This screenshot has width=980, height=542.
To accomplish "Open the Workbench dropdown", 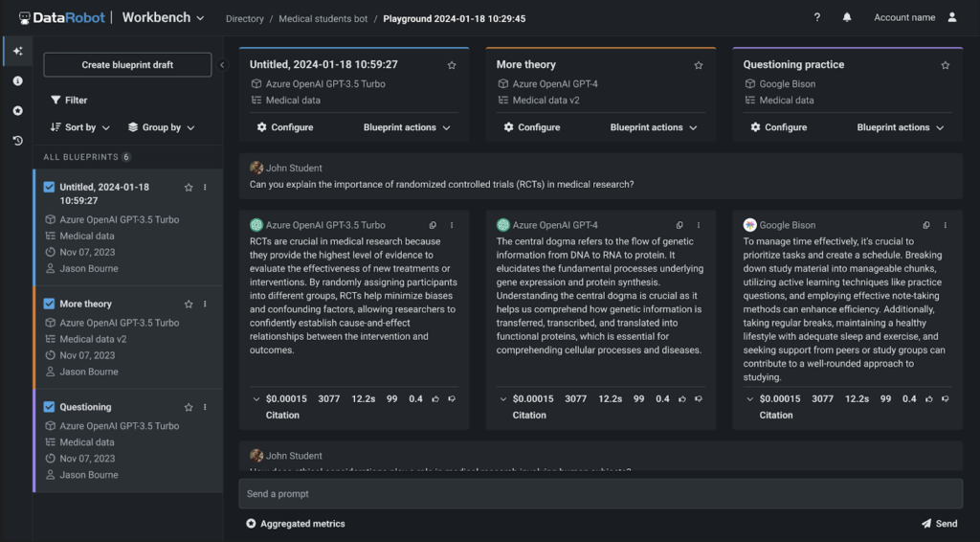I will tap(163, 17).
